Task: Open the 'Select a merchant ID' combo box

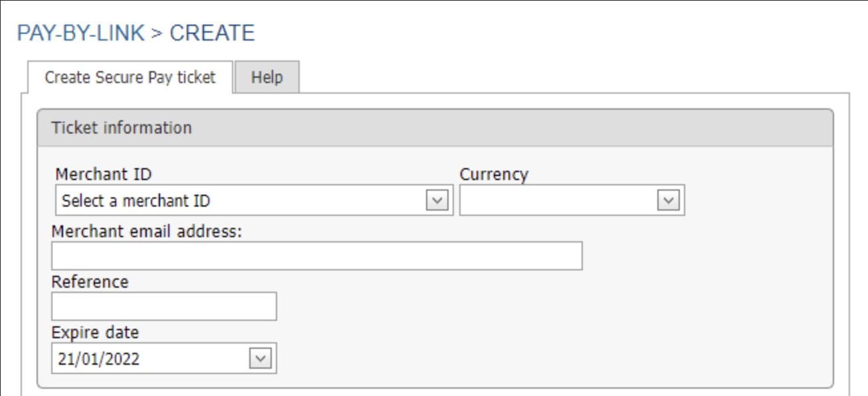Action: click(255, 201)
